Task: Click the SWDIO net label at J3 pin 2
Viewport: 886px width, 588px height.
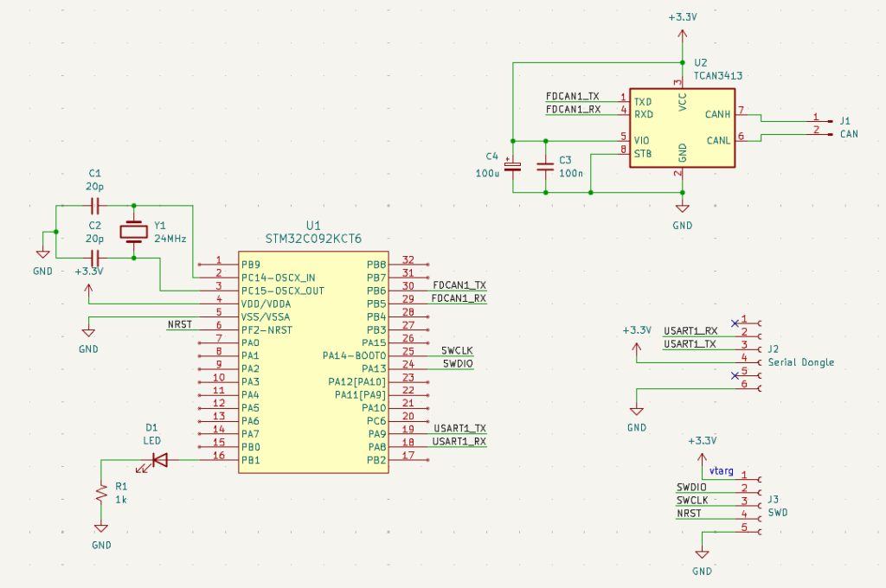Action: tap(691, 488)
